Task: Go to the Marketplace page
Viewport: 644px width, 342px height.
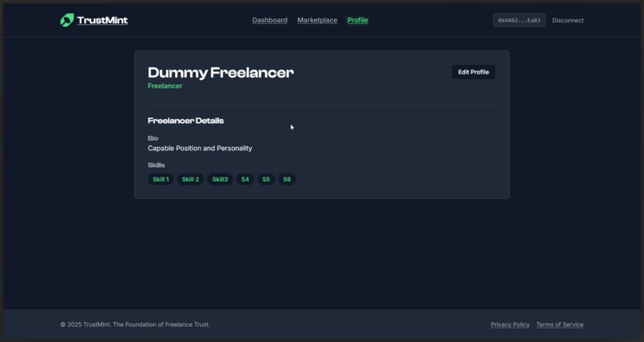Action: point(317,20)
